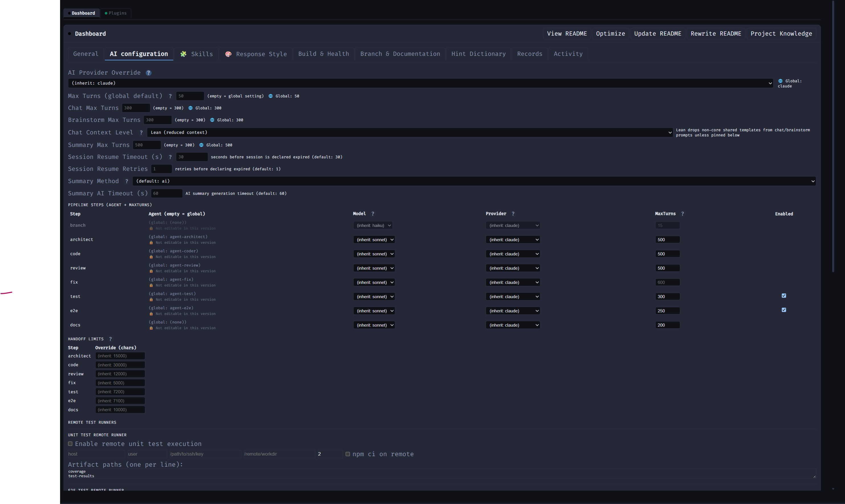Open Provider dropdown for e2e step
Image resolution: width=845 pixels, height=504 pixels.
[513, 311]
